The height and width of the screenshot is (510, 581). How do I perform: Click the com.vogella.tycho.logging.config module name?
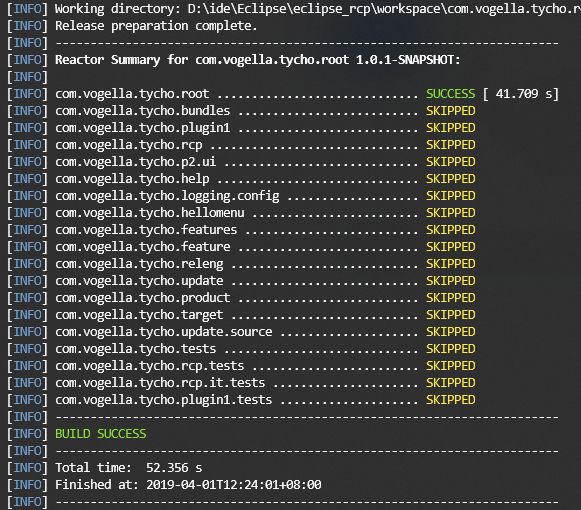pos(167,196)
